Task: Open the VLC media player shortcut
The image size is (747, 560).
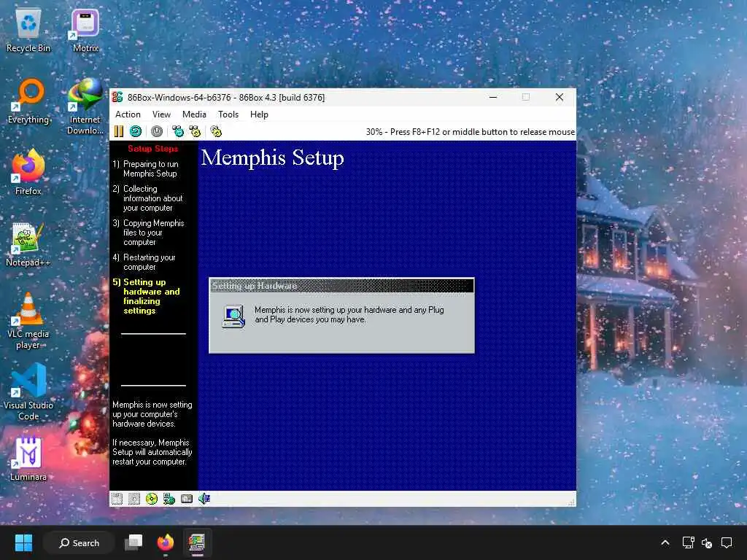Action: click(28, 321)
